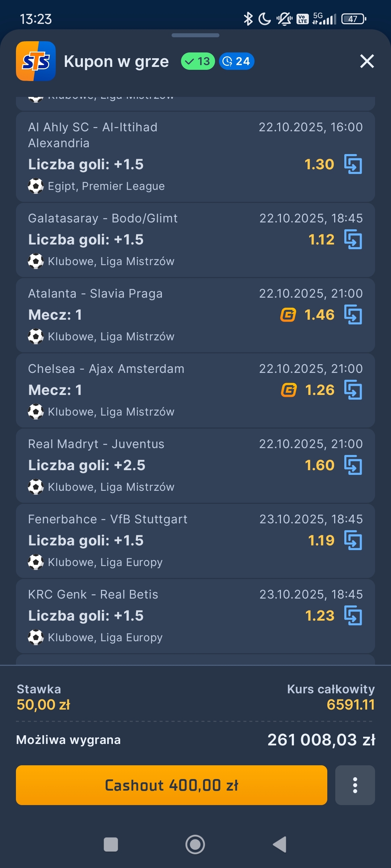Tap the Android home navigation button
The height and width of the screenshot is (868, 391).
tap(195, 844)
